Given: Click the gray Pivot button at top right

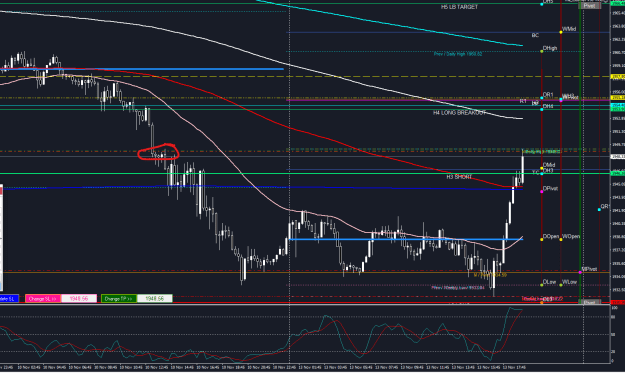Looking at the screenshot, I should pos(590,6).
